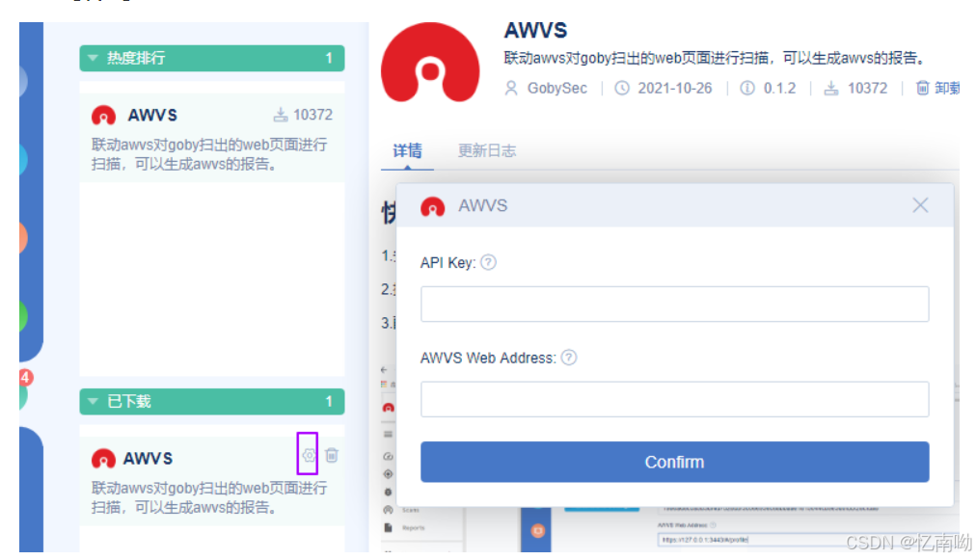Click the download count 10372 in plugin header

pos(867,89)
